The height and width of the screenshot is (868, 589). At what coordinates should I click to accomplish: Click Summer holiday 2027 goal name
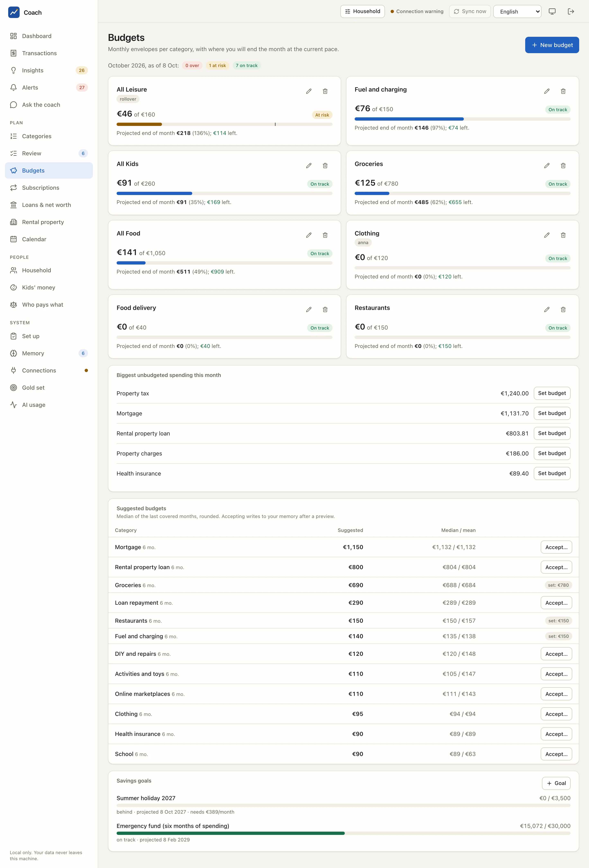pos(146,798)
